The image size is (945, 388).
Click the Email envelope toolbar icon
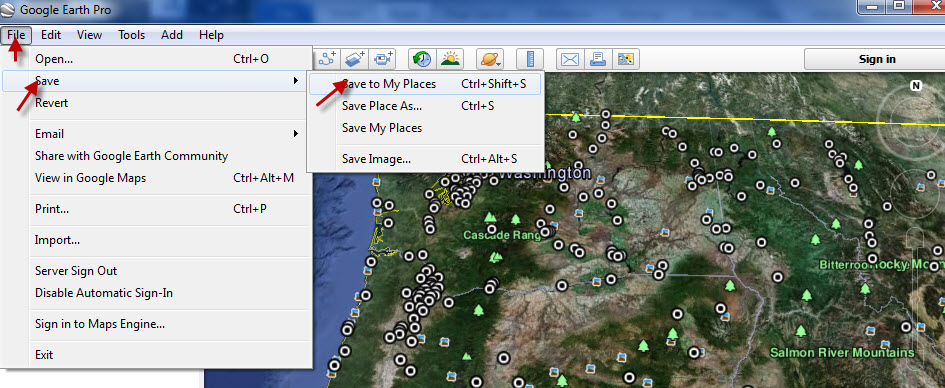(570, 59)
